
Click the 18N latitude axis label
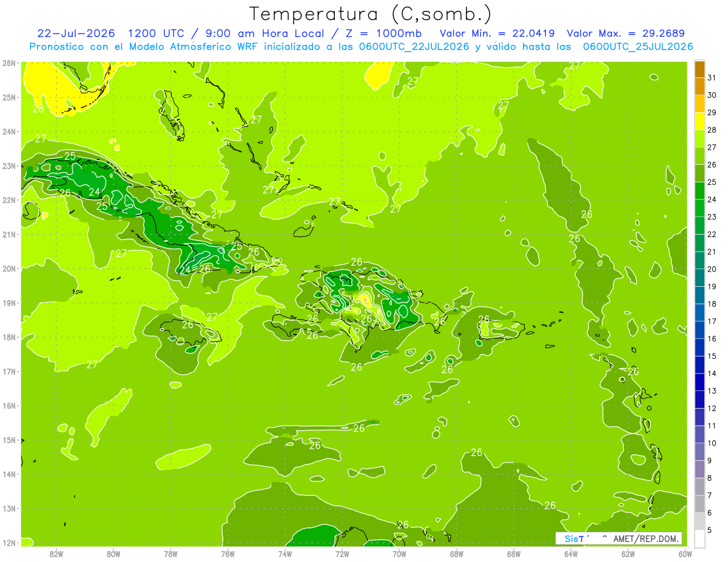click(8, 337)
